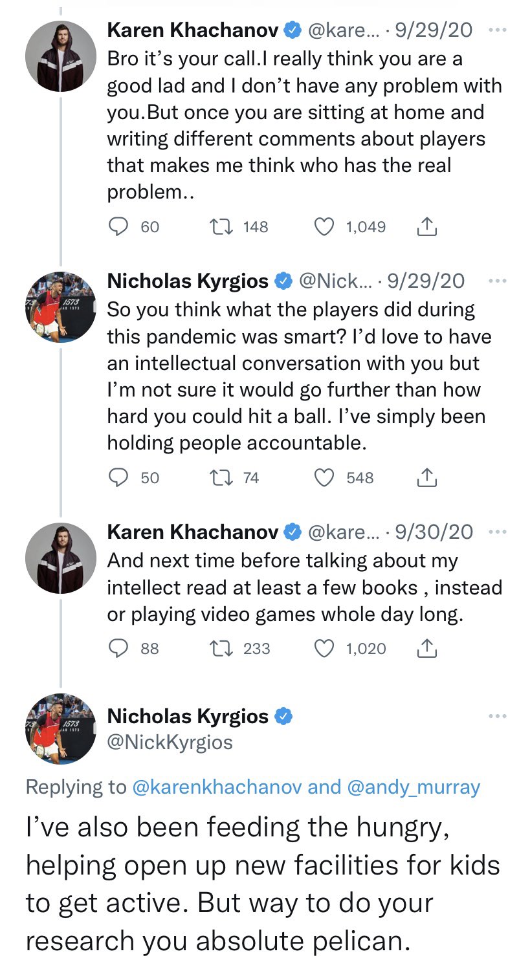Reply to Kyrgios's "holding people accountable" tweet
Screen dimensions: 530x980
pyautogui.click(x=118, y=477)
